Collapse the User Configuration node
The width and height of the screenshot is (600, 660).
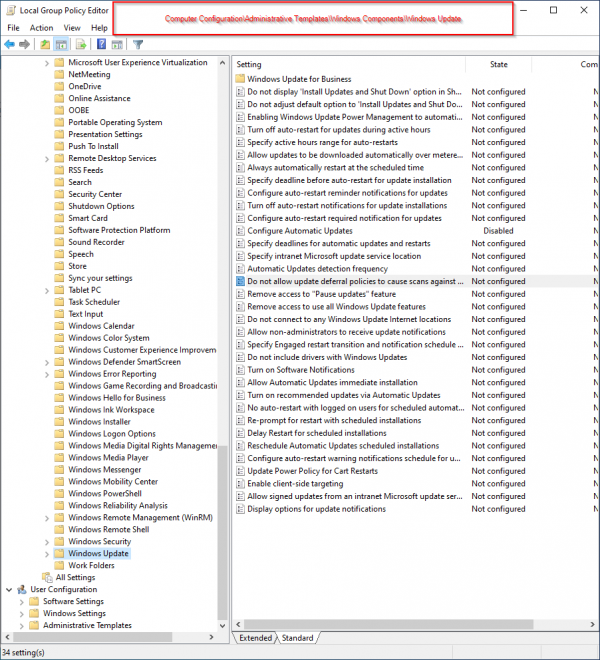pyautogui.click(x=9, y=589)
